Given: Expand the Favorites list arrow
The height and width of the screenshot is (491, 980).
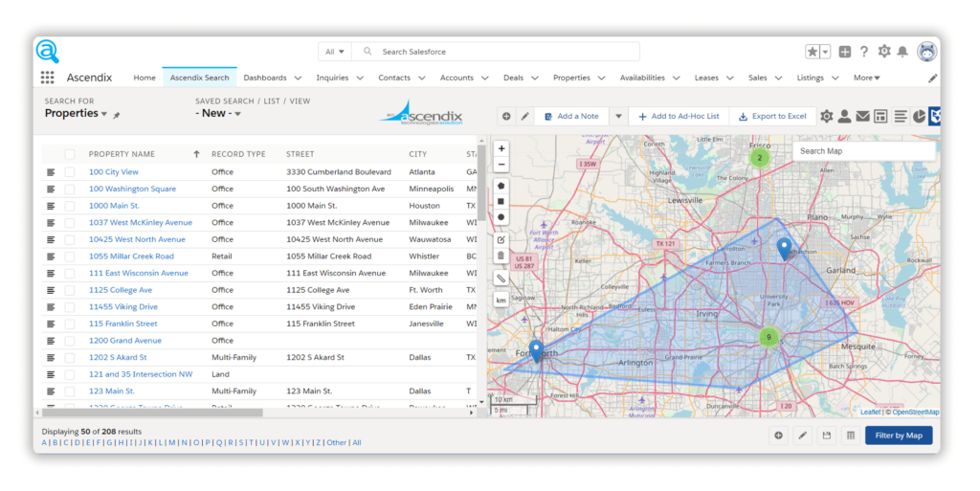Looking at the screenshot, I should click(x=826, y=52).
